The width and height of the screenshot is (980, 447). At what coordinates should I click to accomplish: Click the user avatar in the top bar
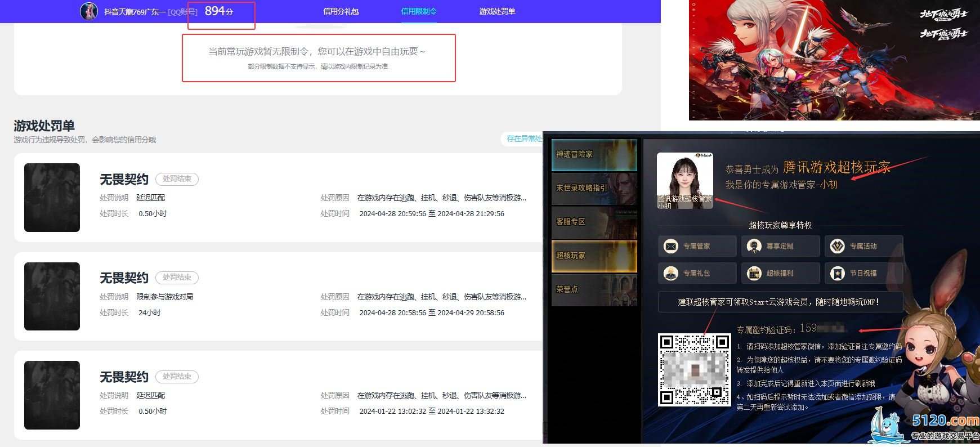pyautogui.click(x=89, y=11)
